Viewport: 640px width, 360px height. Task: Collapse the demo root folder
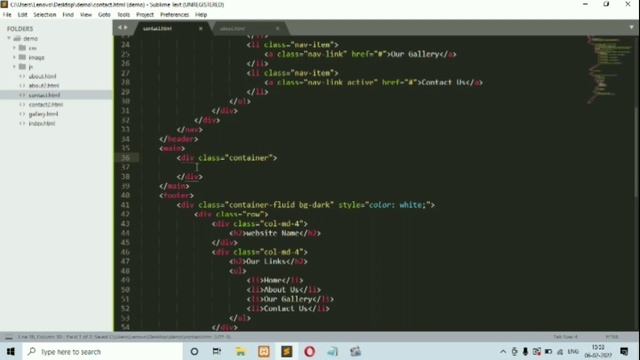pos(9,38)
